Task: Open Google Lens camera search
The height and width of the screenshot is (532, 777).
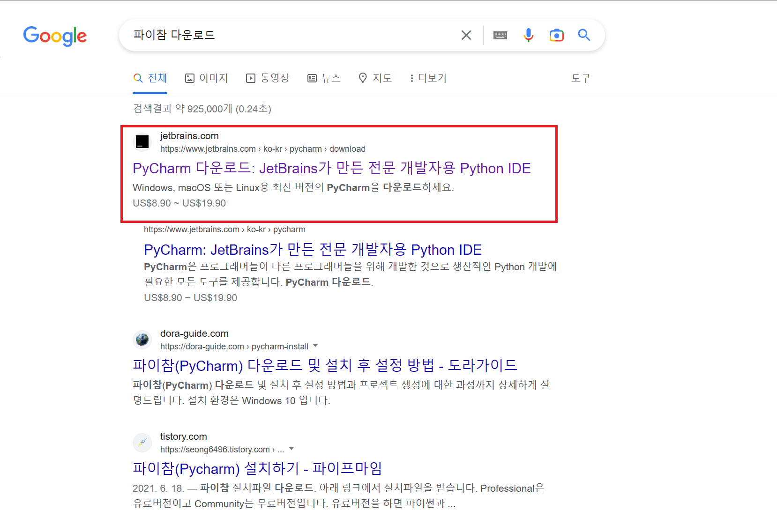Action: tap(556, 35)
